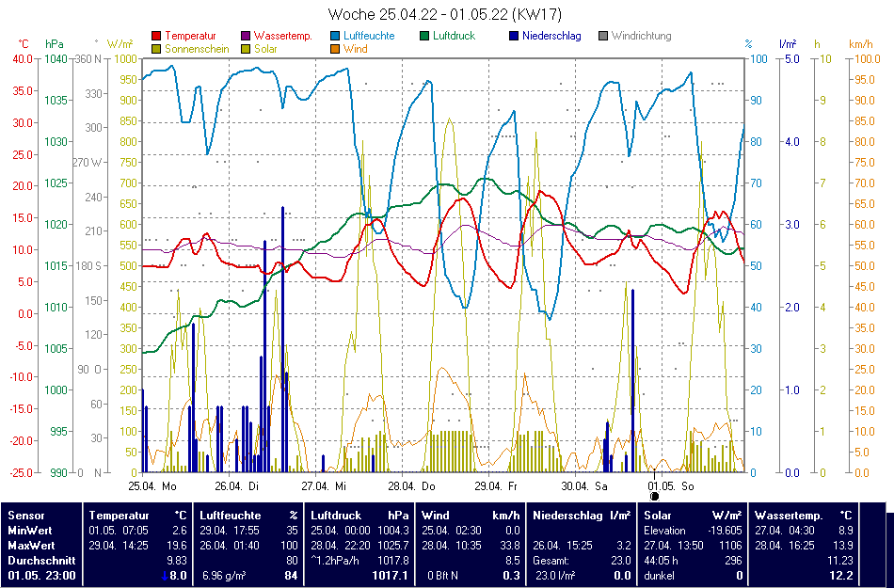The height and width of the screenshot is (588, 894).
Task: Click the '01.05. So' date label
Action: [x=671, y=486]
